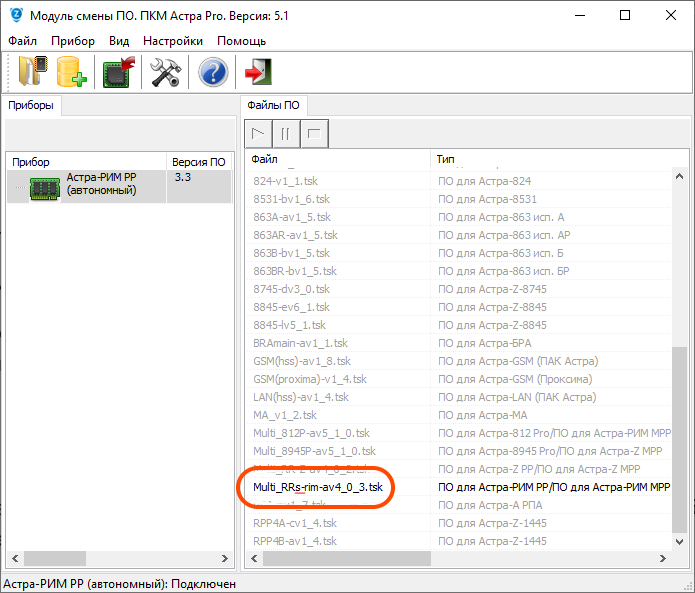The height and width of the screenshot is (593, 695).
Task: Click type ПО для Астра-824
Action: tap(484, 181)
